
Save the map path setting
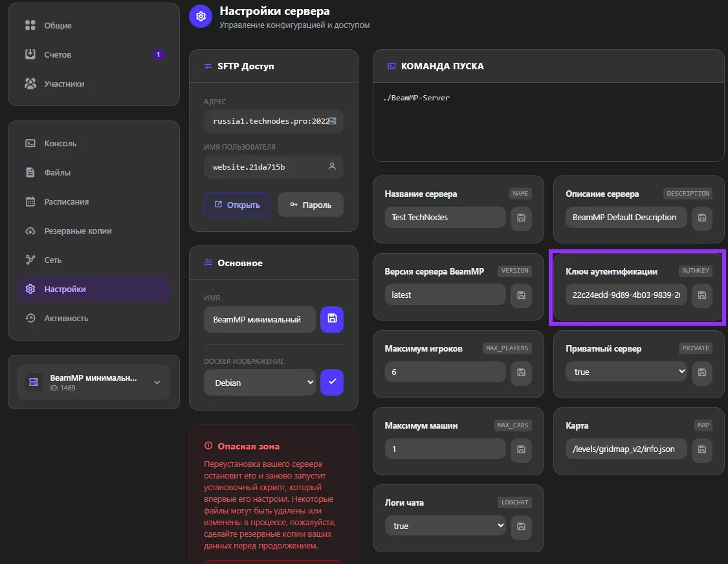[x=701, y=449]
